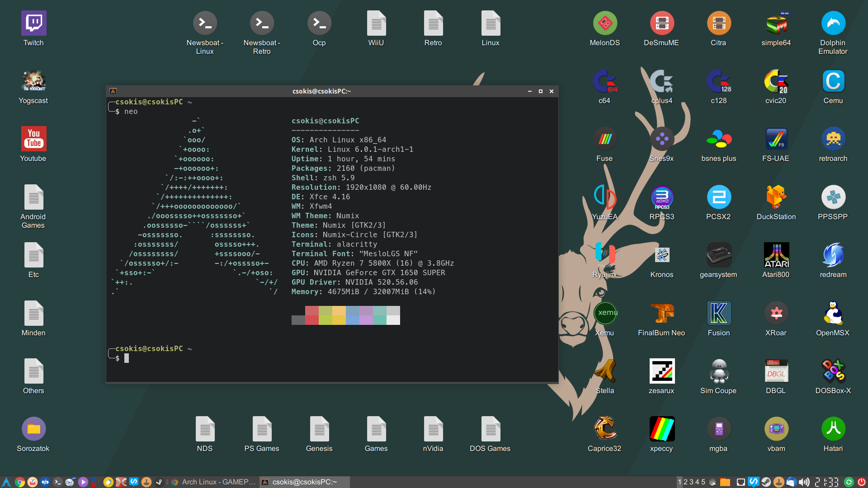
Task: Launch DuckStation from the desktop
Action: click(x=776, y=197)
